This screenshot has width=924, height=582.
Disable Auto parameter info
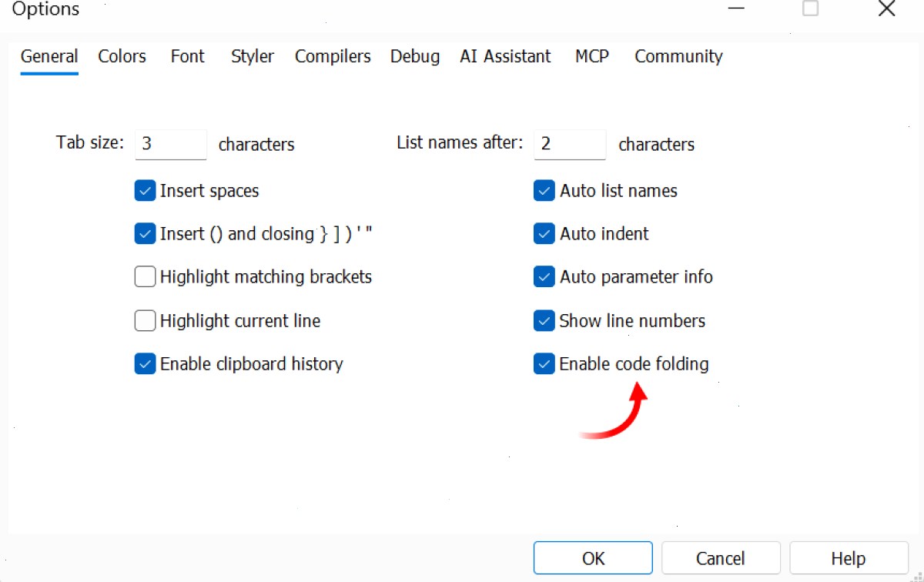tap(544, 277)
